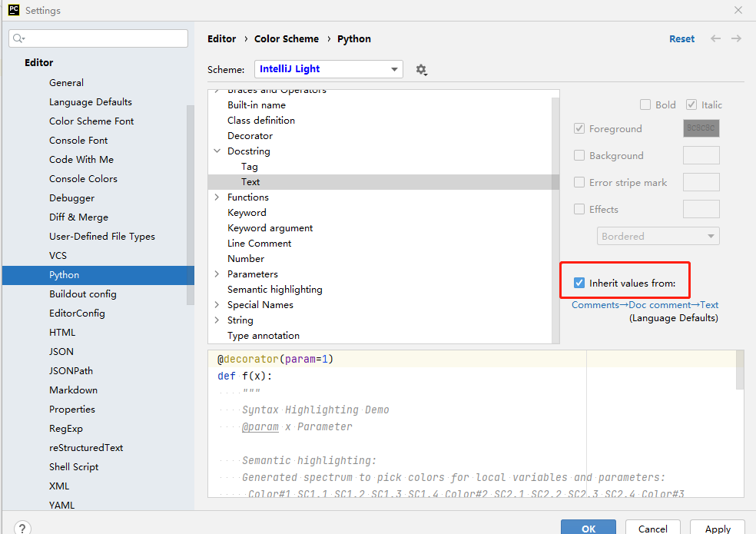This screenshot has height=534, width=756.
Task: Click the Background color swatch
Action: (x=701, y=155)
